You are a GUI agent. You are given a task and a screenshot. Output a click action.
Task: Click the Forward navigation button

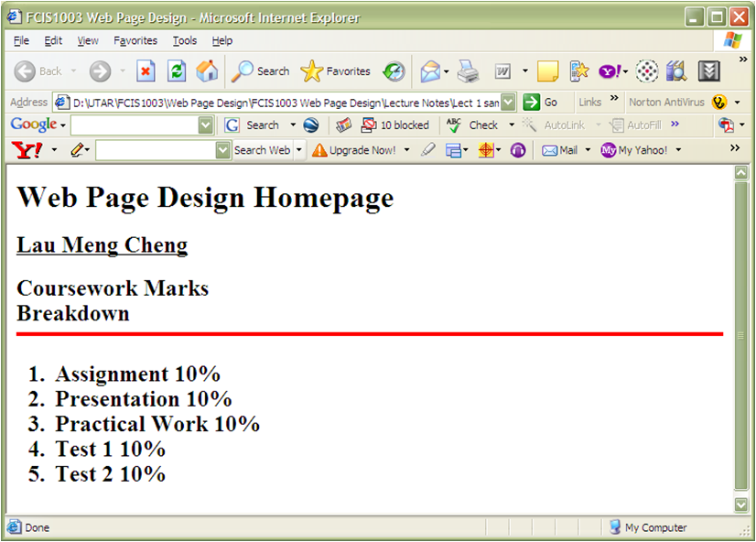coord(100,71)
